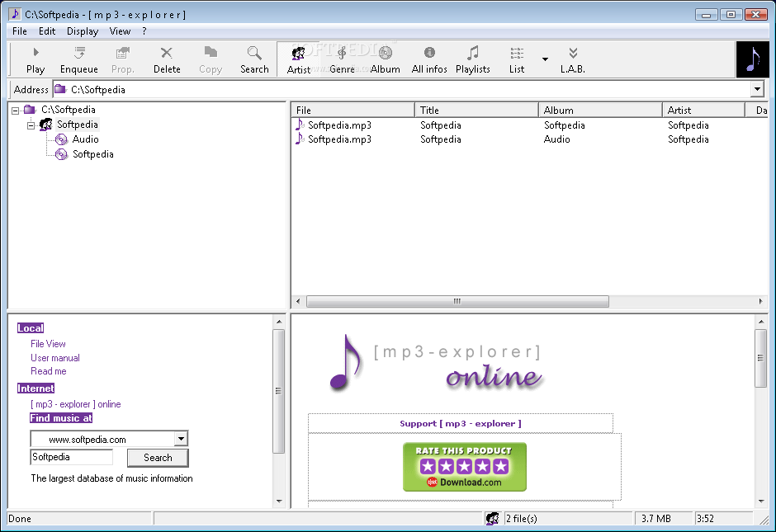Click the Play toolbar button
Viewport: 776px width, 532px height.
pos(35,60)
